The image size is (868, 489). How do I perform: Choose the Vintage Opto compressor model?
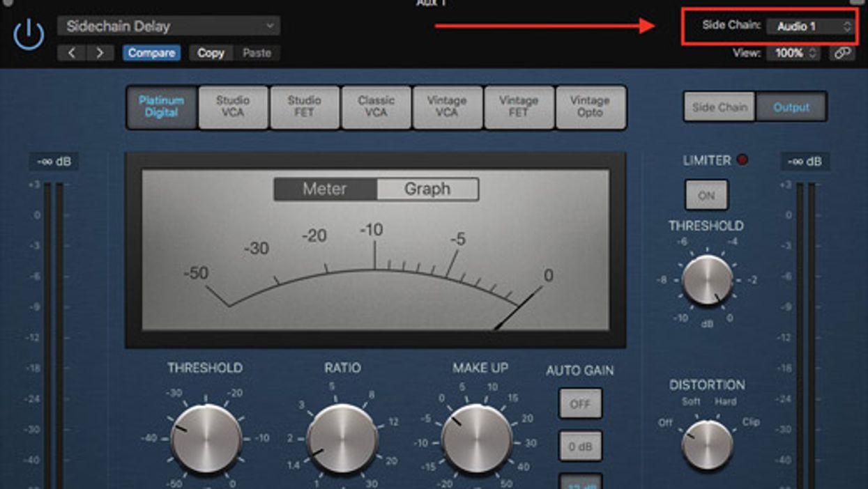click(590, 107)
